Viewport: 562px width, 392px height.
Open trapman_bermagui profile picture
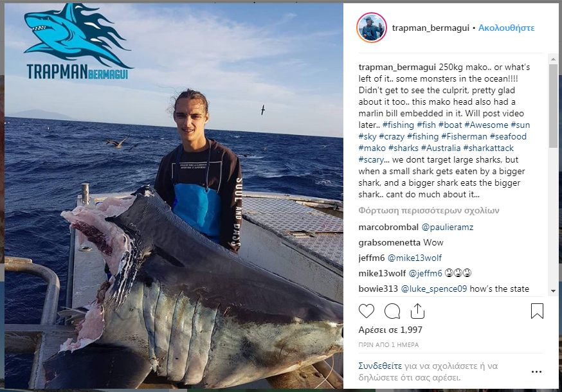[x=371, y=28]
